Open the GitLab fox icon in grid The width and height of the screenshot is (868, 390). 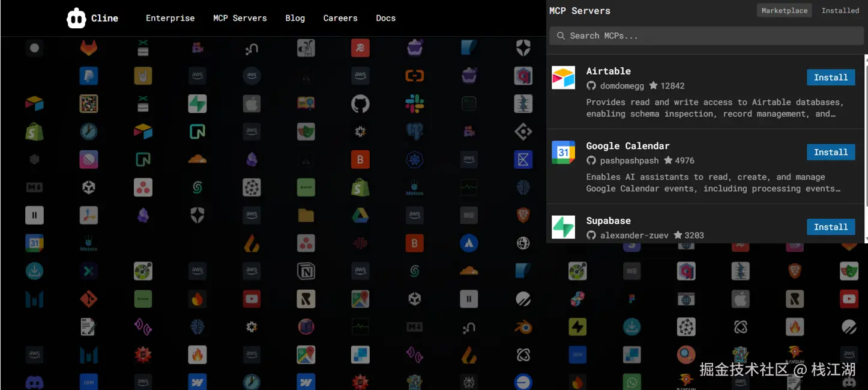89,48
